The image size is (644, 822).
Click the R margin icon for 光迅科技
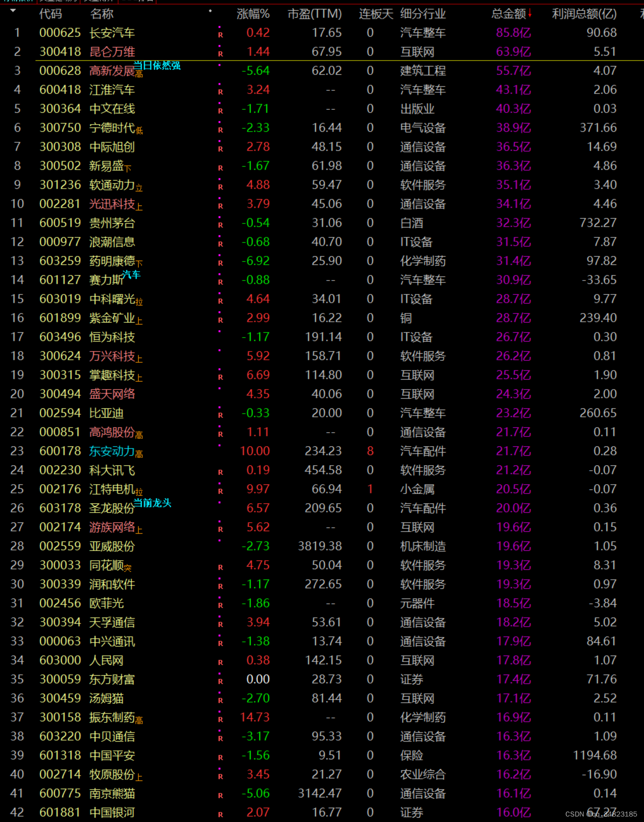coord(220,206)
